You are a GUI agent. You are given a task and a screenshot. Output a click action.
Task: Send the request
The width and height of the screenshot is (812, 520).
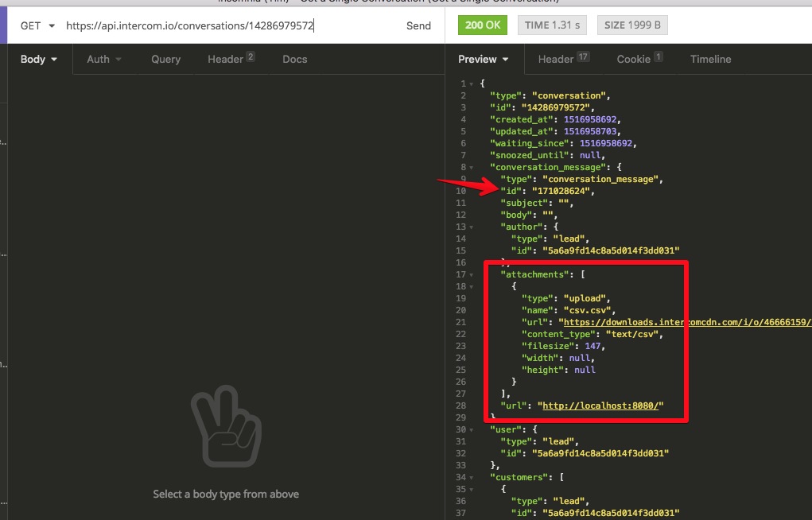coord(418,26)
